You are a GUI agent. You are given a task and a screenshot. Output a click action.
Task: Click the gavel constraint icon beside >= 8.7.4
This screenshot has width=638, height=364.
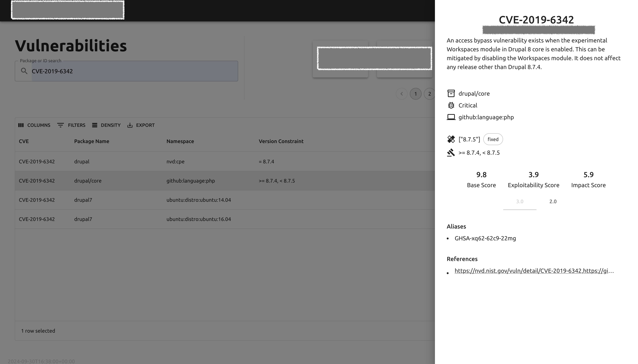coord(451,152)
